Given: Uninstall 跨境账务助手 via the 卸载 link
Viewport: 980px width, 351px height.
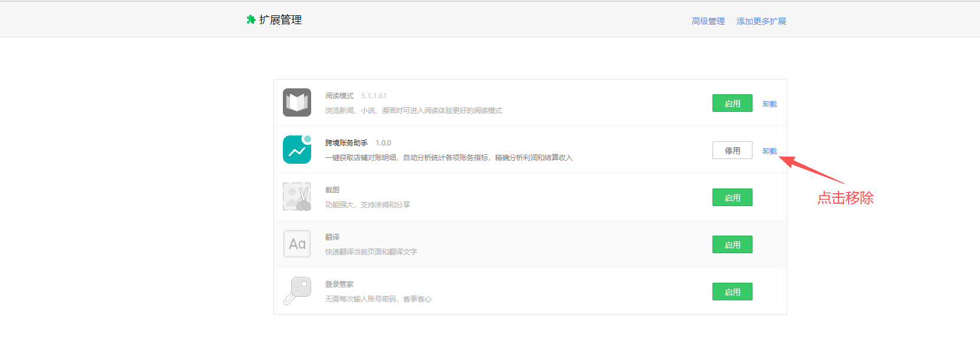Looking at the screenshot, I should [770, 151].
